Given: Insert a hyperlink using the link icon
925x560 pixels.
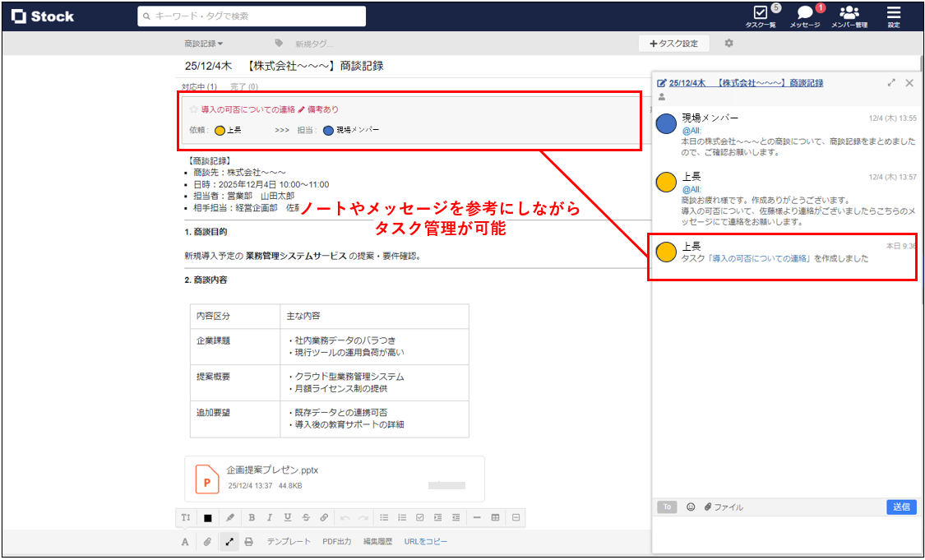Looking at the screenshot, I should point(326,517).
